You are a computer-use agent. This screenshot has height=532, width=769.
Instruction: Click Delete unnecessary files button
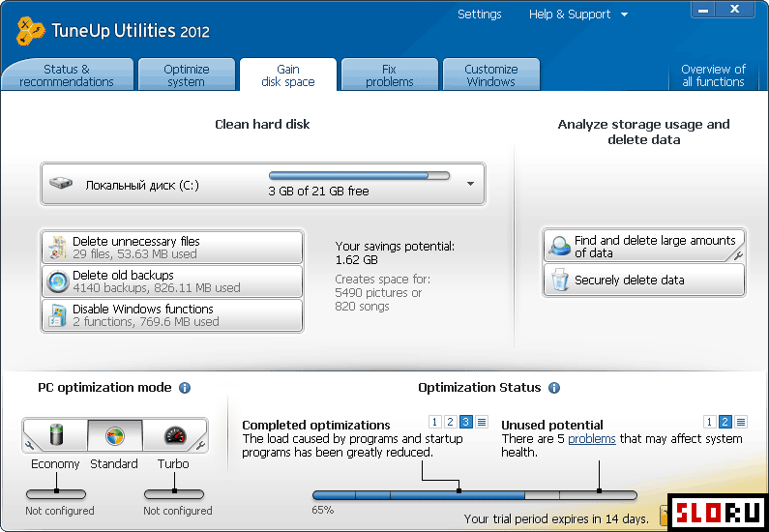172,247
